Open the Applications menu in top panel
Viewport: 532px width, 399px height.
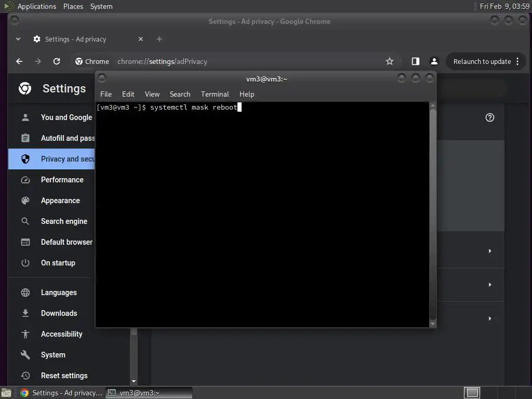37,6
